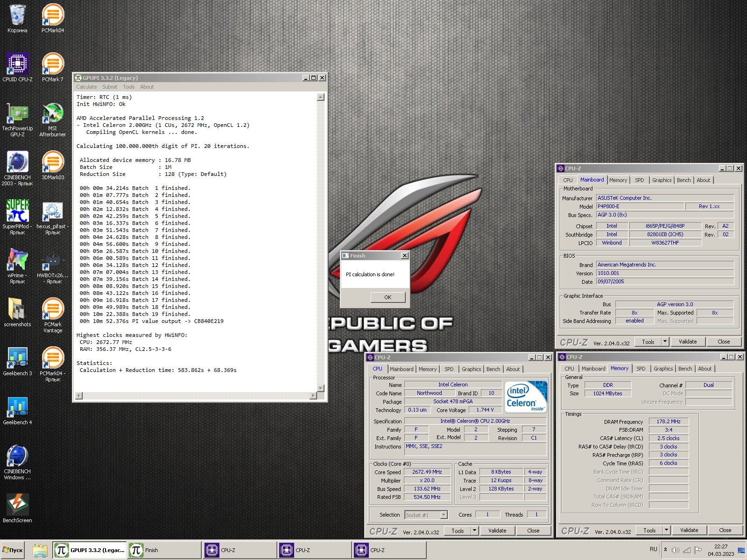This screenshot has height=560, width=747.
Task: Expand Tools dropdown arrow in Memory CPU-Z window
Action: [x=667, y=530]
